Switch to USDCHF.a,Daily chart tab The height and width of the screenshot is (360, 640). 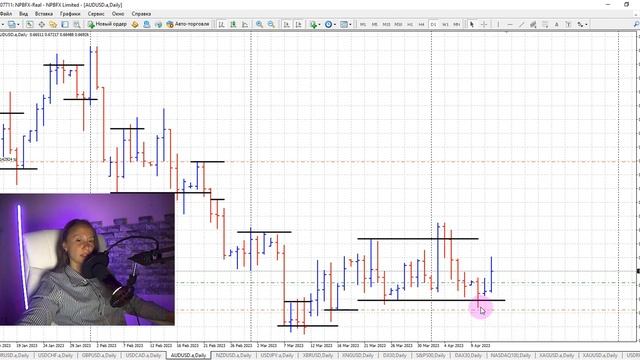pos(55,356)
